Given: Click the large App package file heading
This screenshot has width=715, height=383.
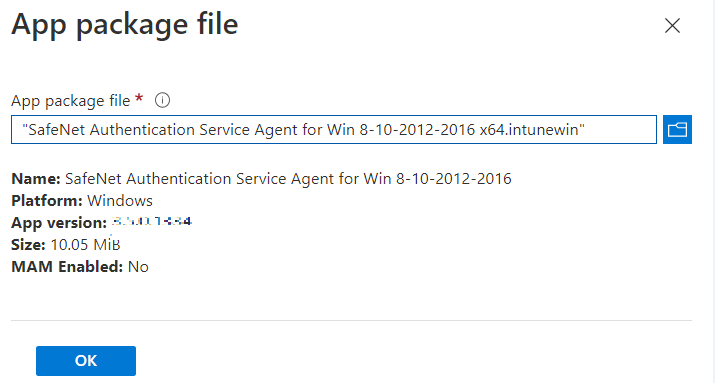Looking at the screenshot, I should coord(124,24).
